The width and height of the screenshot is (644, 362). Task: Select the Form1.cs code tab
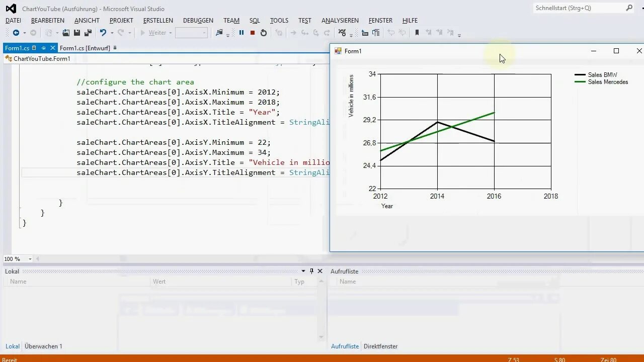point(17,48)
